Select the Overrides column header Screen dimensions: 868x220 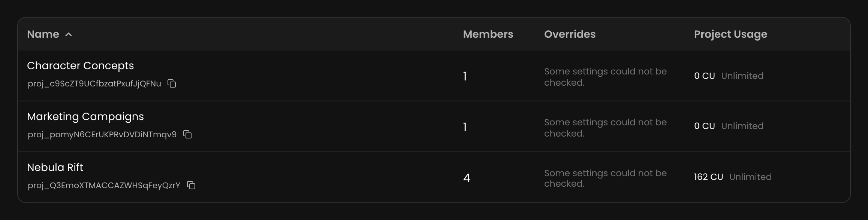point(570,34)
